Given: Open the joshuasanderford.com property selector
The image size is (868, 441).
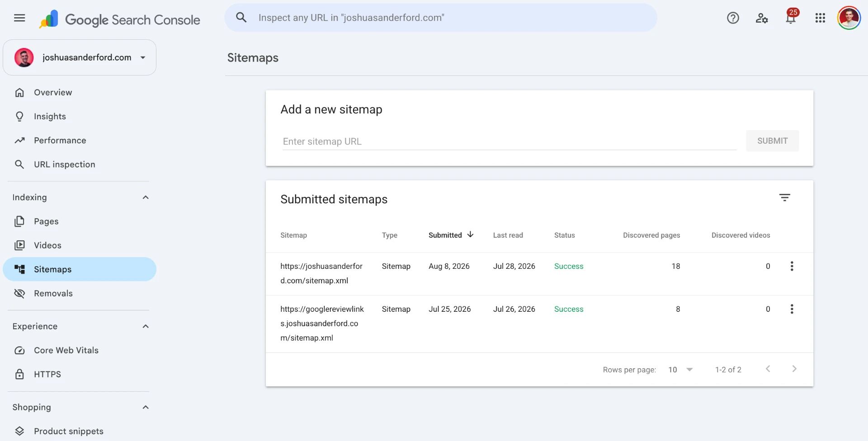Looking at the screenshot, I should [80, 57].
